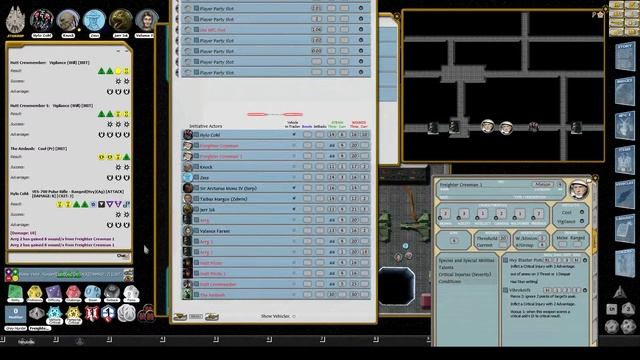Toggle checkbox beside Hutt Crewmember entry
The height and width of the screenshot is (360, 640).
click(196, 284)
